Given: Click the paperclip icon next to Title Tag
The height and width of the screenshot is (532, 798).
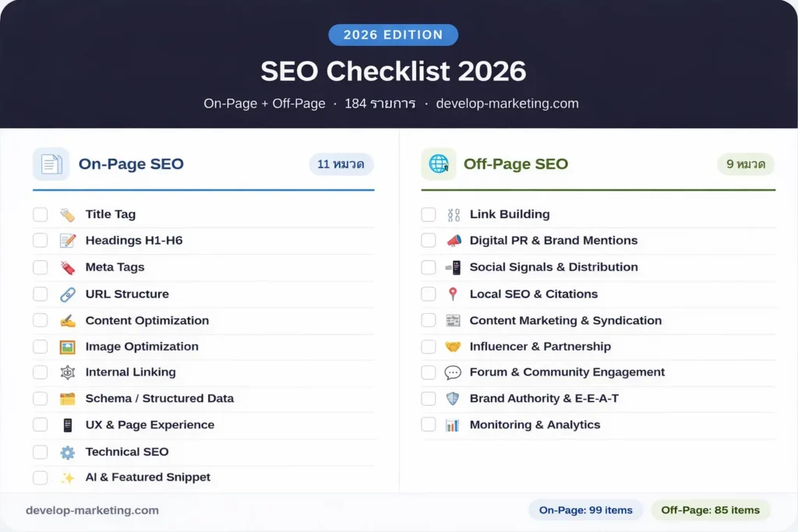Looking at the screenshot, I should coord(65,213).
